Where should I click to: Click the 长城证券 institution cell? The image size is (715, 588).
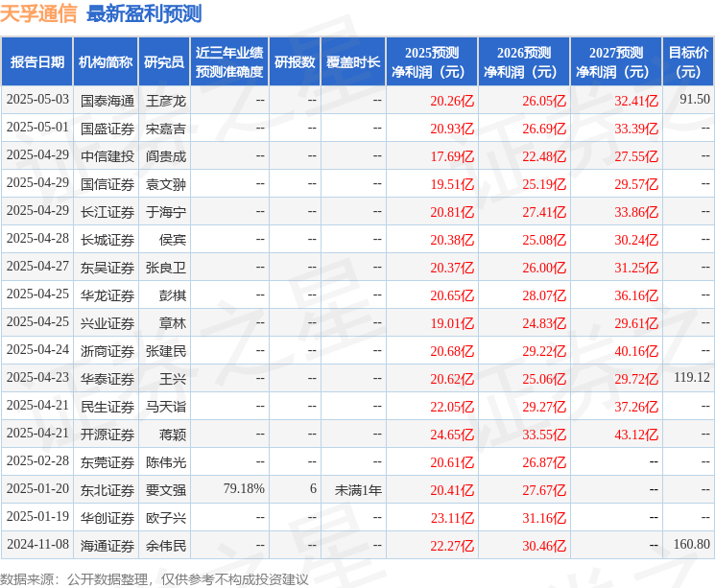click(107, 240)
